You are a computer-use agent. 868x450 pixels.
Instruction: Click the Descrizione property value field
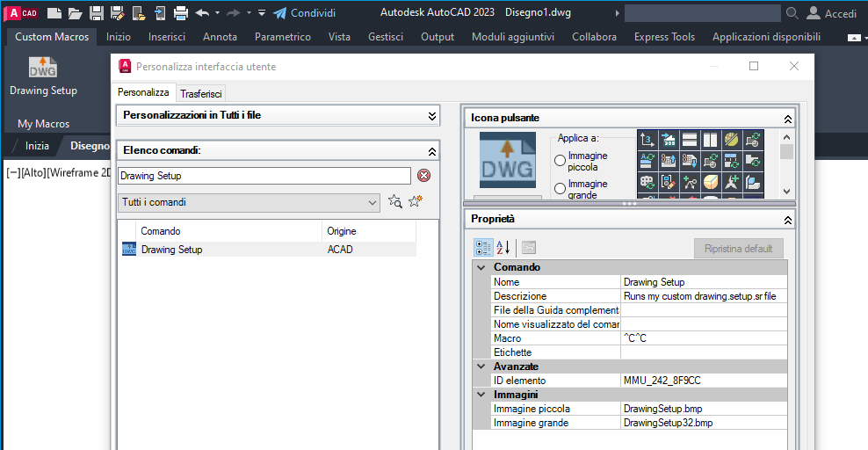click(704, 296)
